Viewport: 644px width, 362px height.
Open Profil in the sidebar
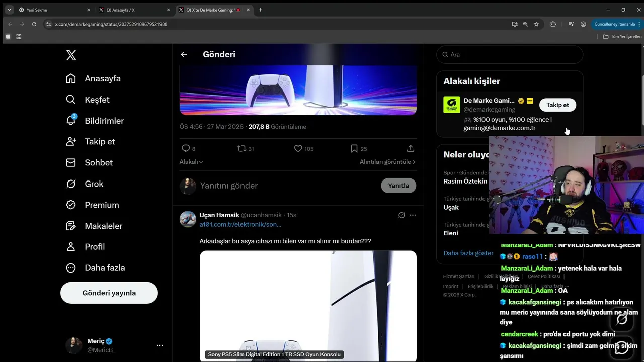pyautogui.click(x=86, y=247)
